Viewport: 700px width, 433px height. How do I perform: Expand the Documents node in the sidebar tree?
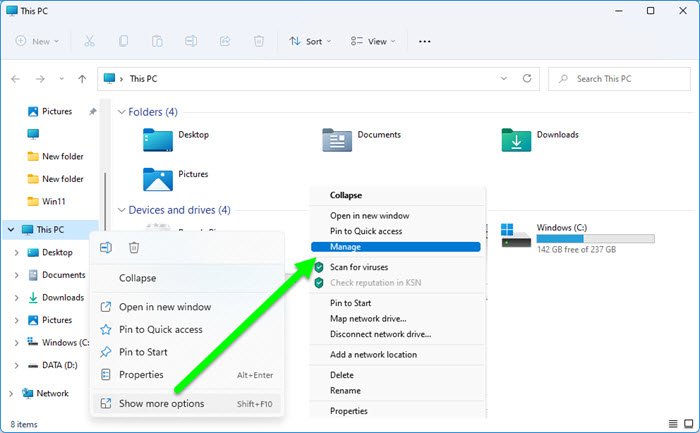coord(17,275)
